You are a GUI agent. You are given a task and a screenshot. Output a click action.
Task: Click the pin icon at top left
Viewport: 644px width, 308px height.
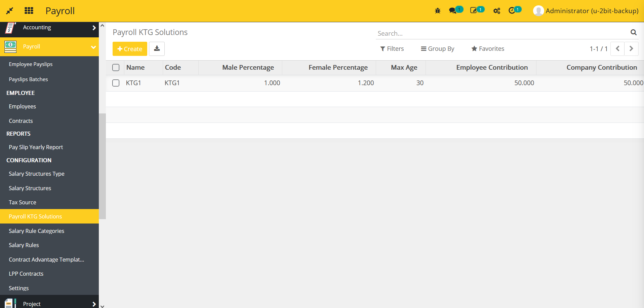[x=9, y=11]
